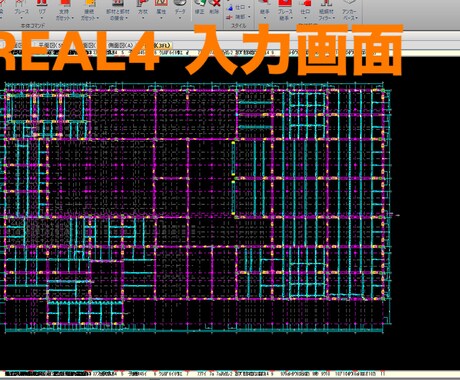The image size is (460, 380).
Task: Expand the ブレース dropdown arrow
Action: coord(21,18)
